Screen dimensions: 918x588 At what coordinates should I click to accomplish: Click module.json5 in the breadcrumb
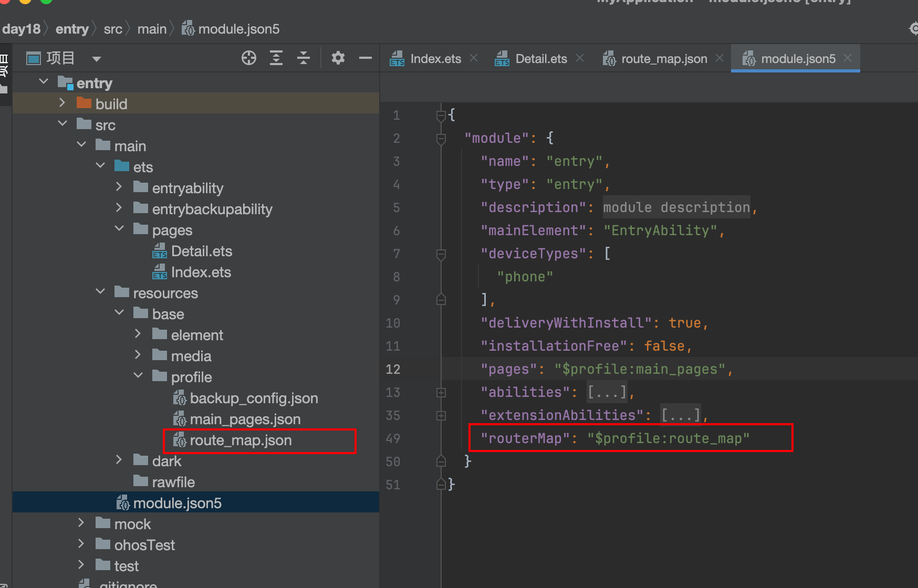(x=239, y=29)
